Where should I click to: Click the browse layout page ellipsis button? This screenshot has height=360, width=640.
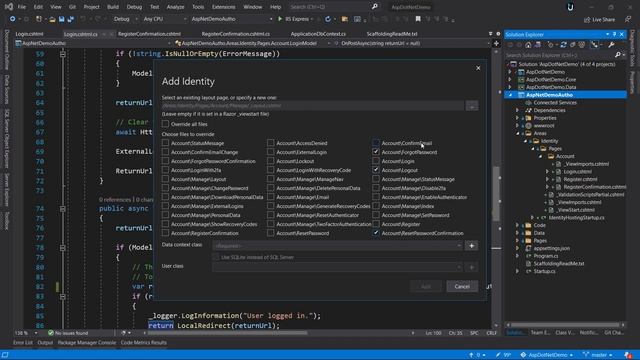[472, 106]
